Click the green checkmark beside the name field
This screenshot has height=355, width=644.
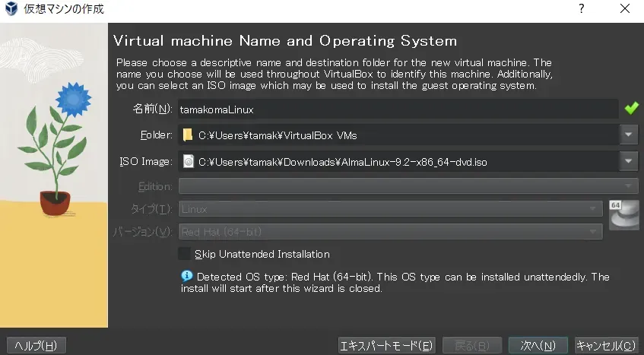click(631, 109)
